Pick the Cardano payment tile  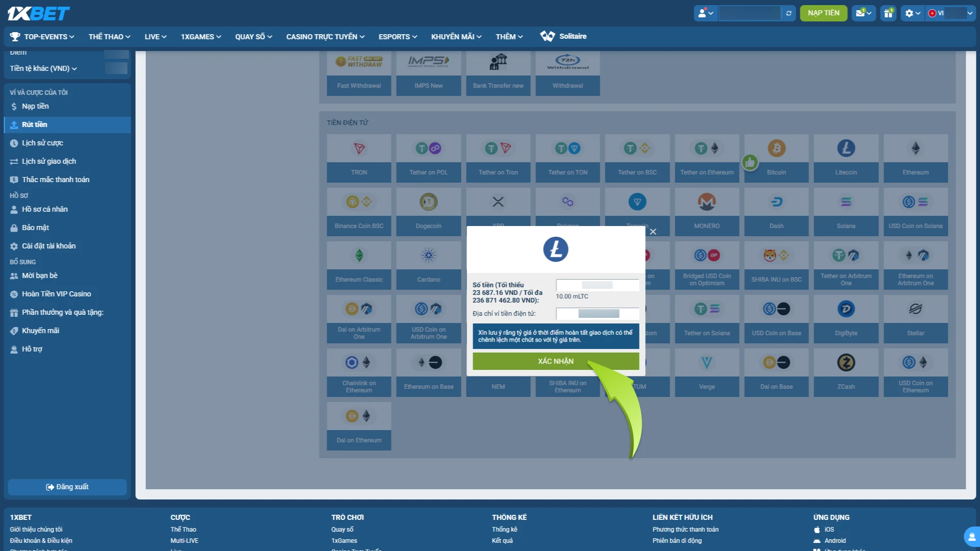pos(428,265)
